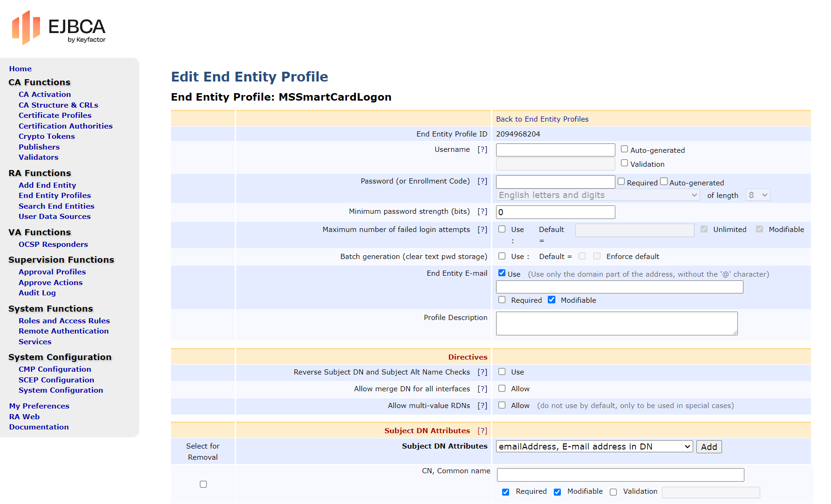Screen dimensions: 831x504
Task: Navigate to Certificate Profiles in sidebar
Action: [55, 116]
